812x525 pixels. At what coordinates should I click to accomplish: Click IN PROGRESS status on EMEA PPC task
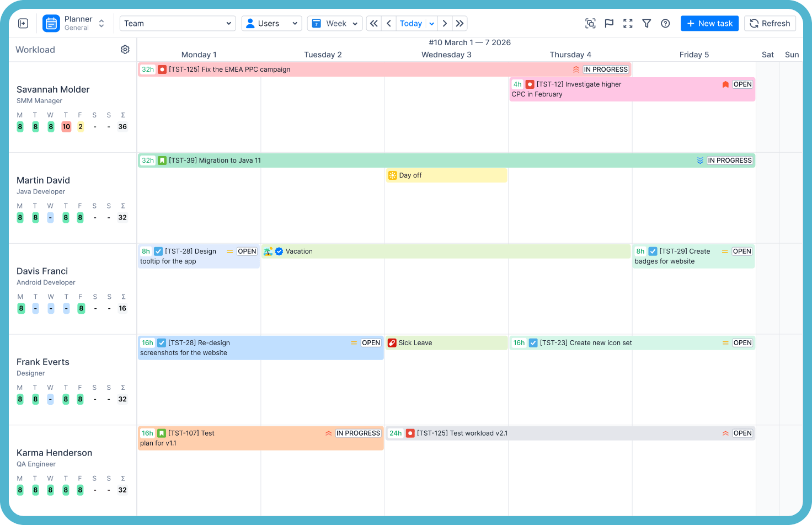coord(606,69)
